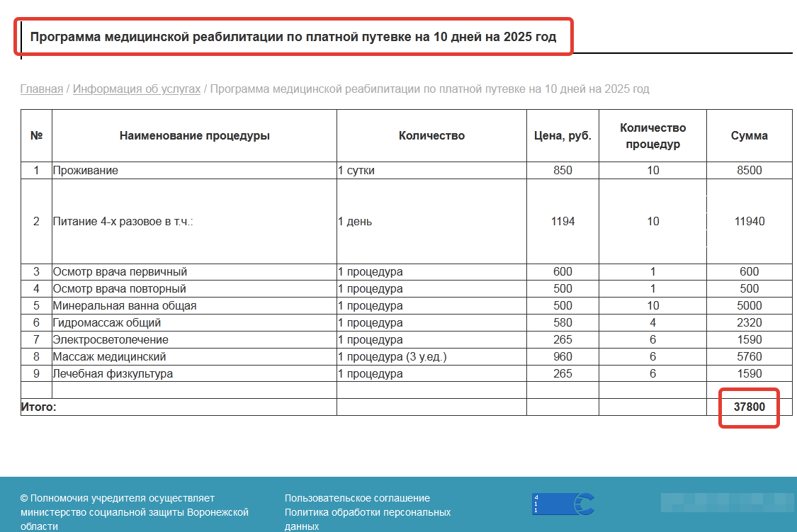Click the Количество процедур column header
The image size is (797, 532).
click(x=652, y=136)
